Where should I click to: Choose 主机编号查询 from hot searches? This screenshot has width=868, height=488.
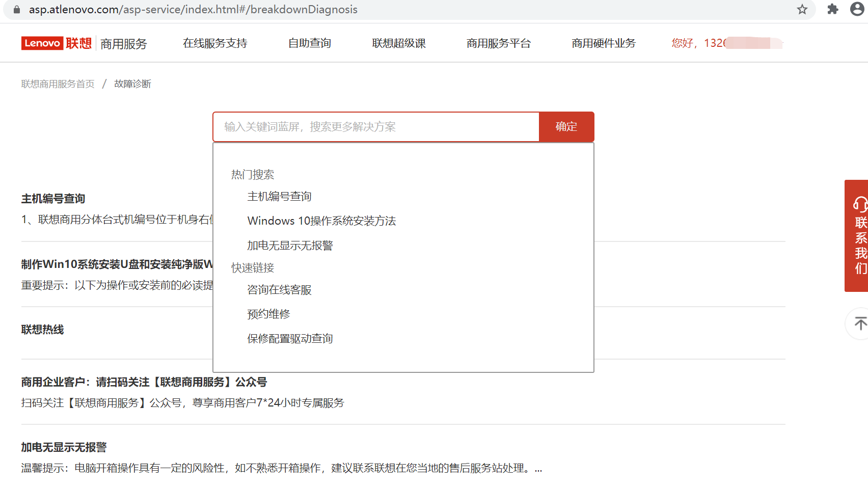[x=279, y=197]
